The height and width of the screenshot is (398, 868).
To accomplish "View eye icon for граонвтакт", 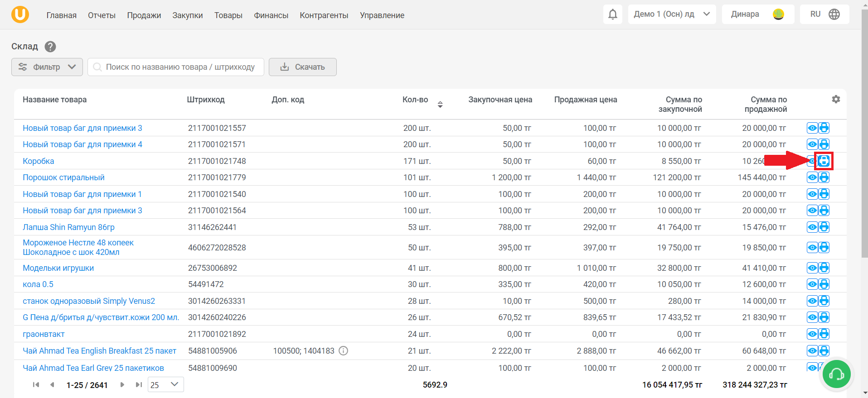I will click(x=812, y=334).
